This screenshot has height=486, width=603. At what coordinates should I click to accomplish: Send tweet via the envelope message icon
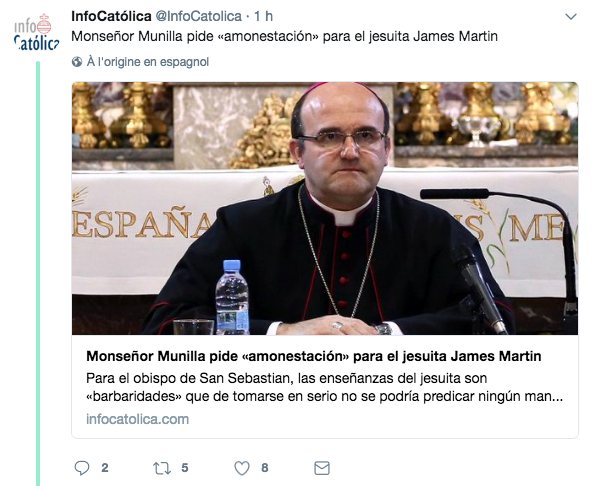[x=322, y=468]
